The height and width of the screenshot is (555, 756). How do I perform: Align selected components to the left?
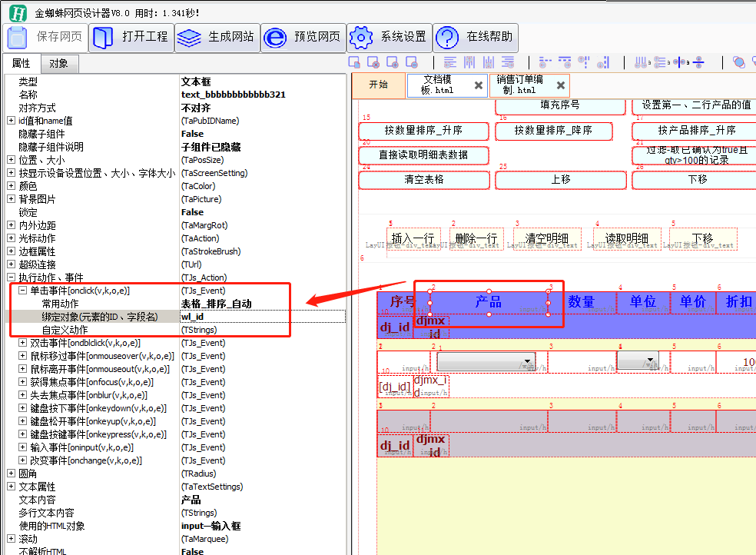(x=450, y=61)
